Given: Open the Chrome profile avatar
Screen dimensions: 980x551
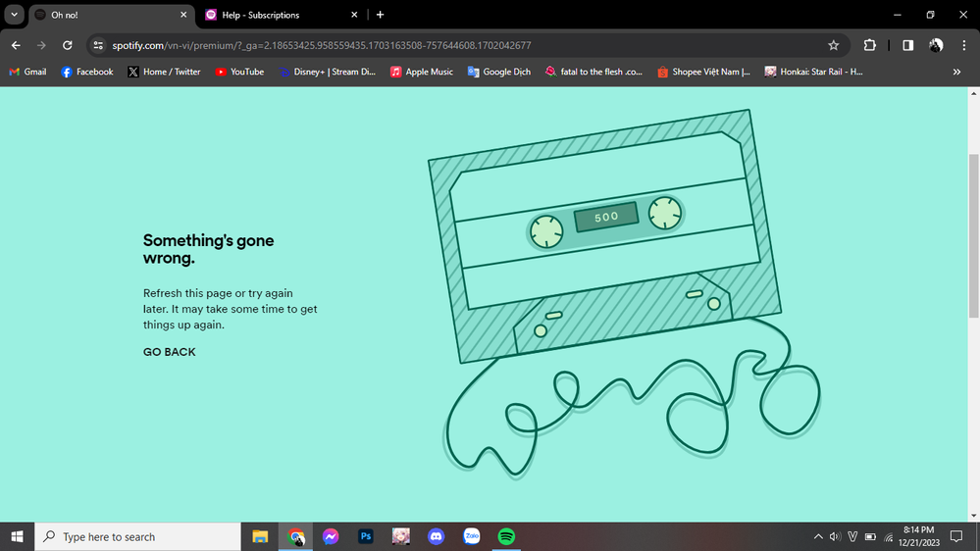Looking at the screenshot, I should (x=936, y=45).
